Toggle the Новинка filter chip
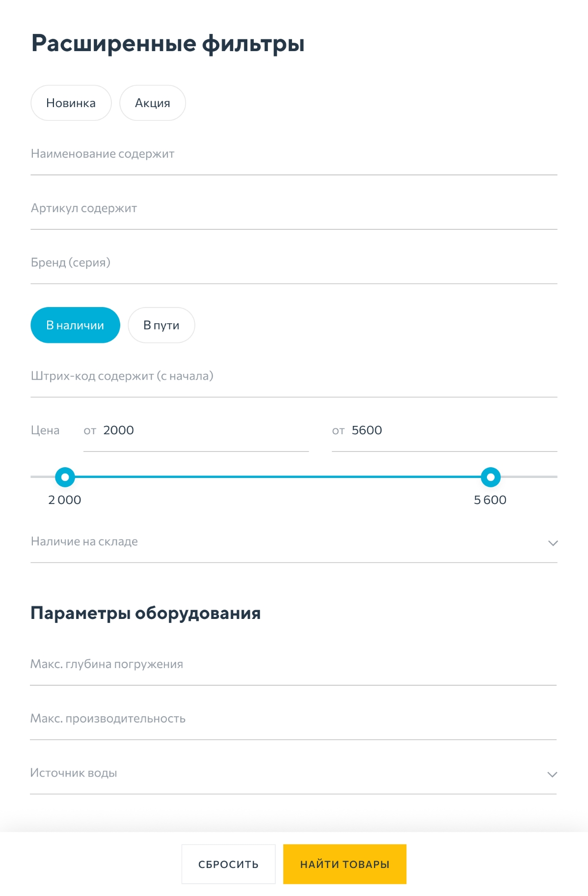This screenshot has width=588, height=896. tap(71, 103)
